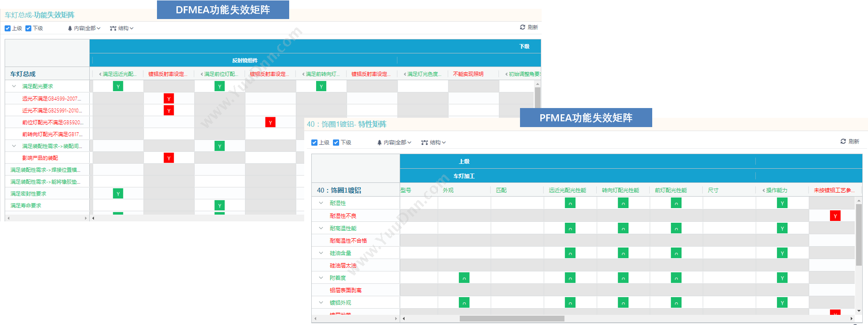868x325 pixels.
Task: Uncheck 下级 checkbox in DFMEA panel
Action: pos(28,28)
